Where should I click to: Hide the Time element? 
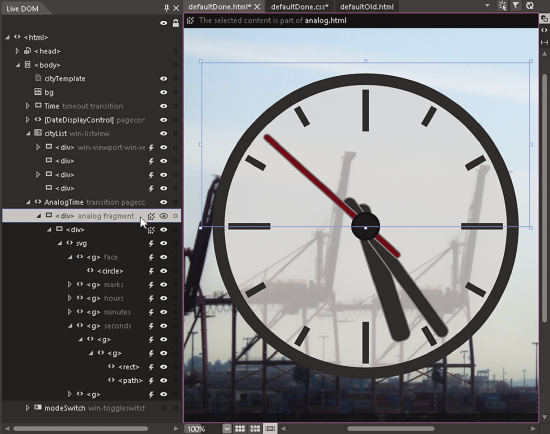(163, 106)
